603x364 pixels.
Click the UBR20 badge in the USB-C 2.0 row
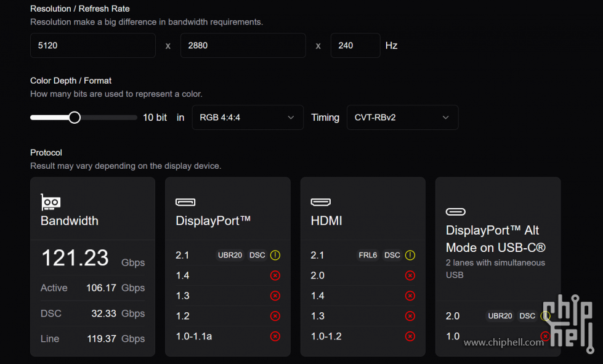500,316
